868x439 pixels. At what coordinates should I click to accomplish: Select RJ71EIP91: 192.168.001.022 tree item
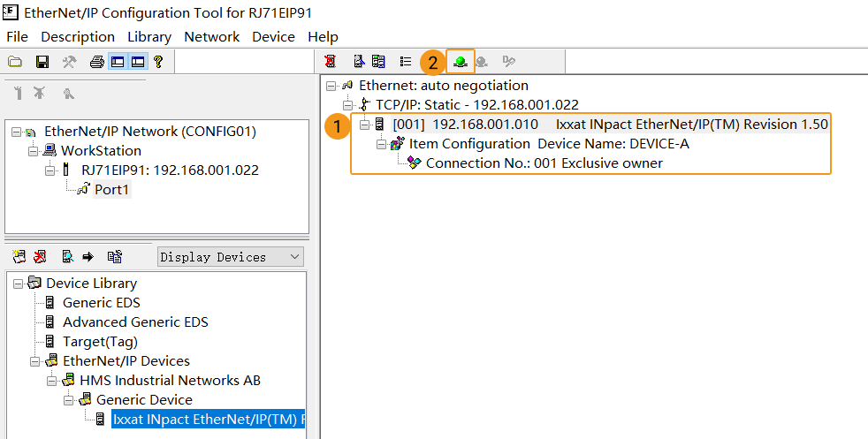coord(170,170)
